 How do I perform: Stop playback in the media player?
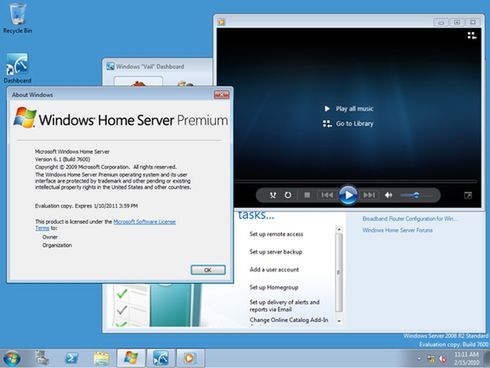pos(307,195)
